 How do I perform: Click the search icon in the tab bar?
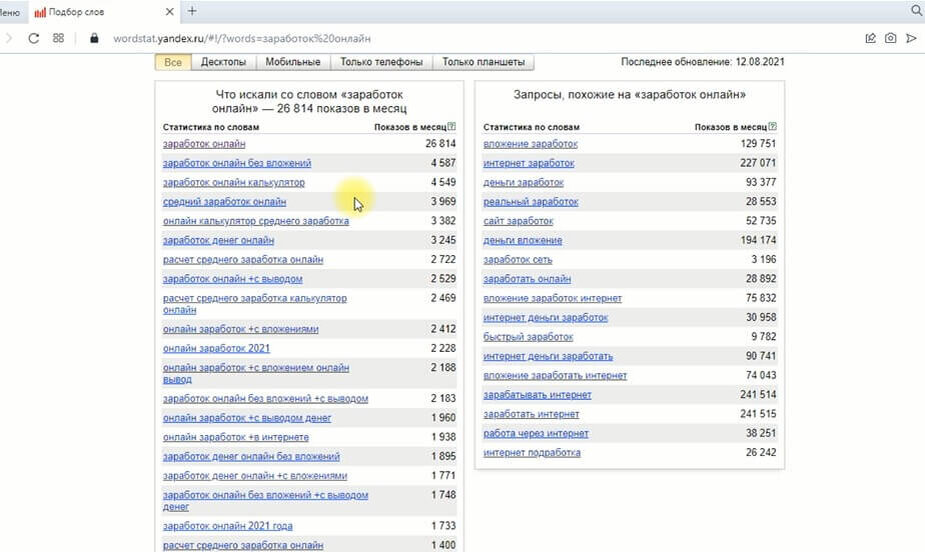click(x=916, y=11)
